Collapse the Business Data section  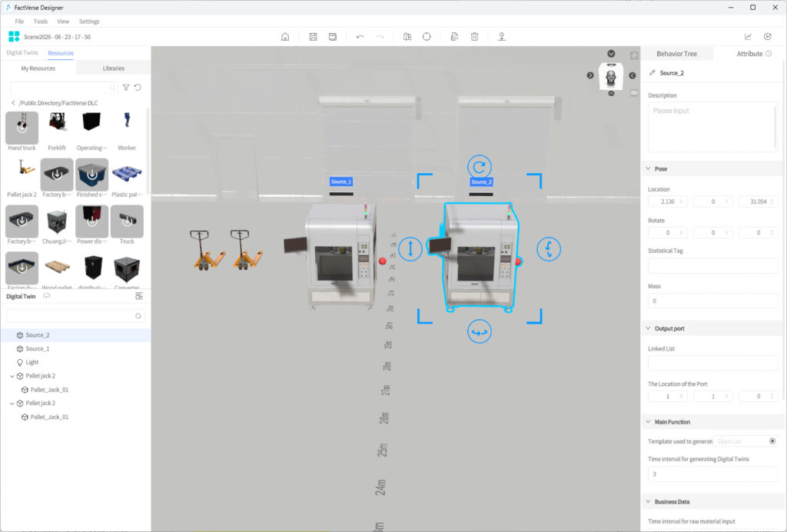tap(648, 501)
